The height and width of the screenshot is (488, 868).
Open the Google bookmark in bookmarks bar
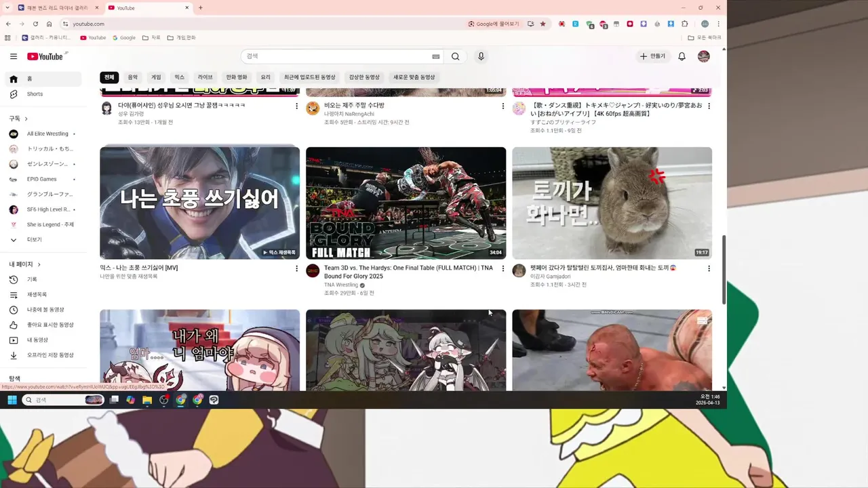click(x=124, y=38)
